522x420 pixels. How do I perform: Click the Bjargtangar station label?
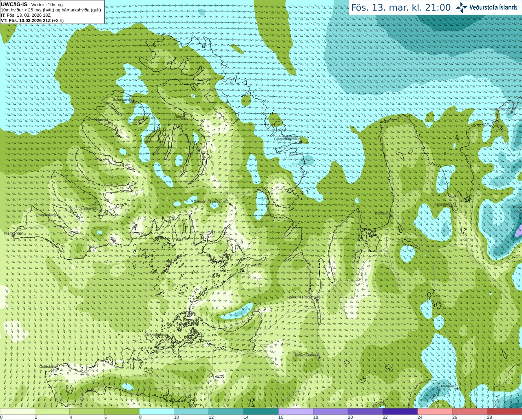point(13,233)
